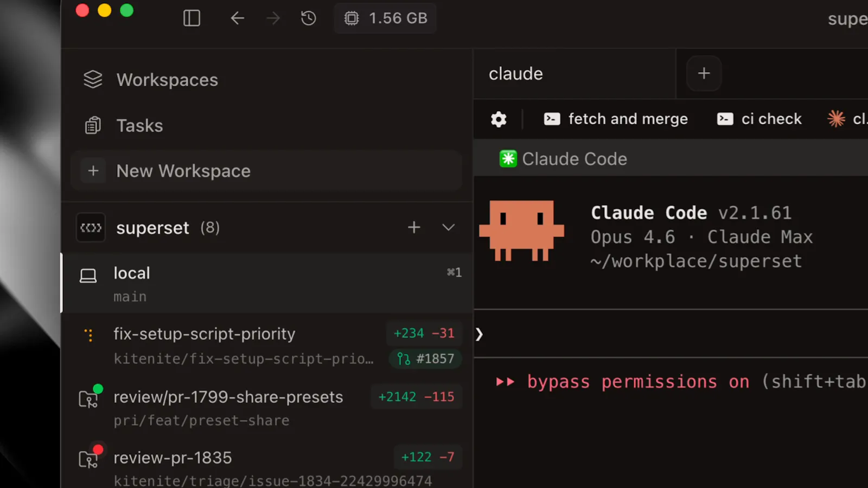Click the review/pr-1799 workspace status icon
This screenshot has width=868, height=488.
click(90, 397)
